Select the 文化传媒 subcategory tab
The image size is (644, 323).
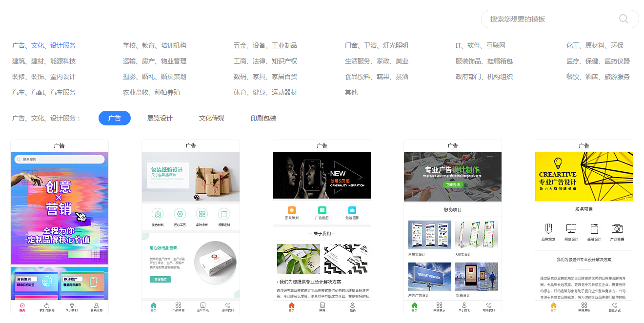click(x=212, y=118)
